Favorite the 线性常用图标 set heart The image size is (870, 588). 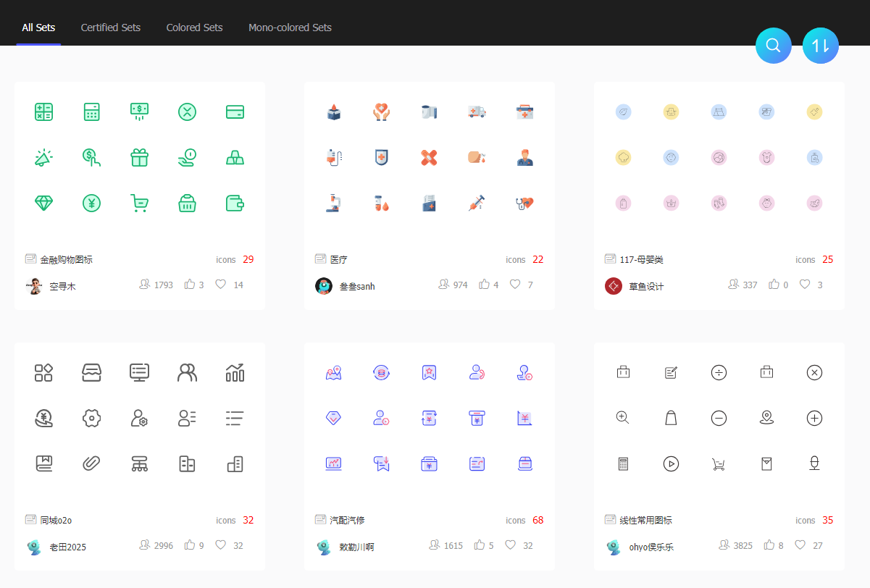click(x=800, y=545)
